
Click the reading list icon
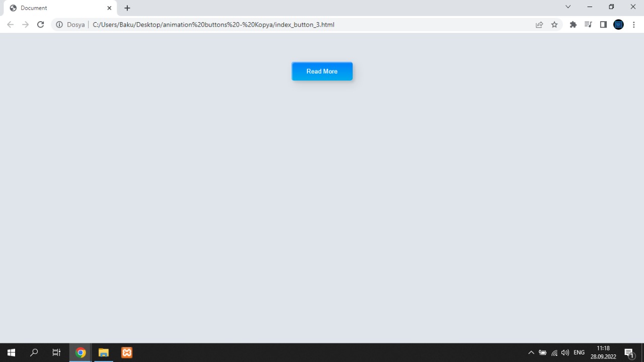tap(588, 24)
